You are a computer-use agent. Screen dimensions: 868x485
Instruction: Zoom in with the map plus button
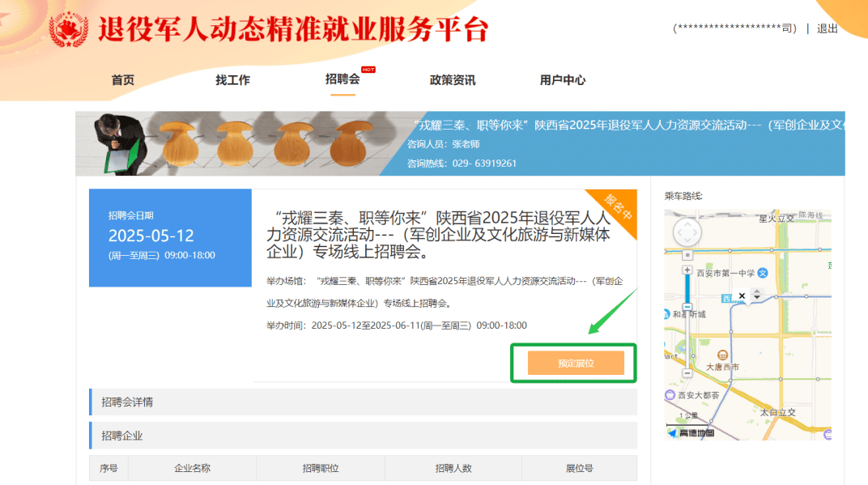687,270
